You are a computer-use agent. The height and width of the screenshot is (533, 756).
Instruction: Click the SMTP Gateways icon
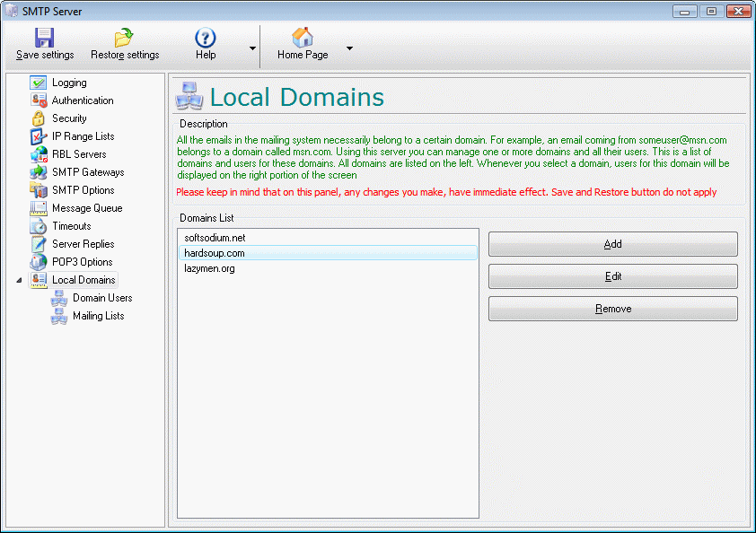click(39, 171)
